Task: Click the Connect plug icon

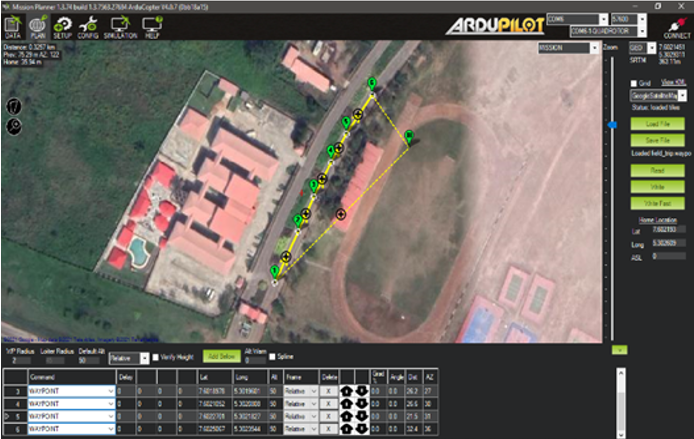Action: point(677,25)
